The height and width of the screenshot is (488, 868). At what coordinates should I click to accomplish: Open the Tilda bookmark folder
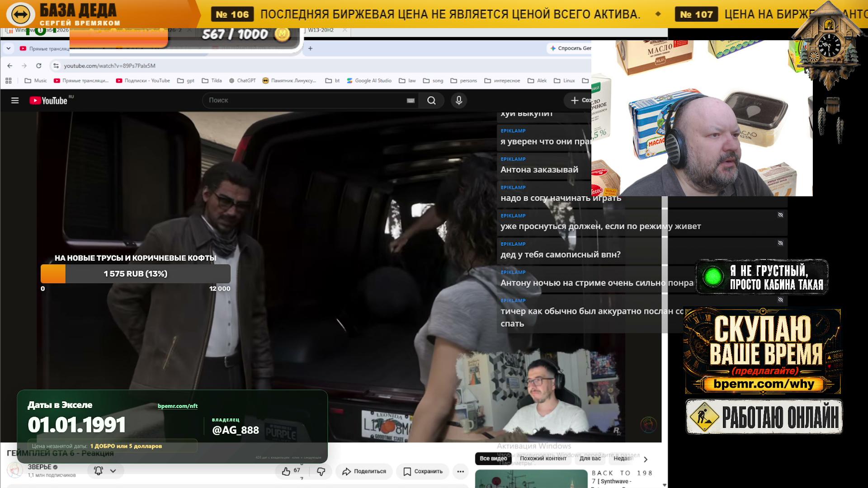212,81
